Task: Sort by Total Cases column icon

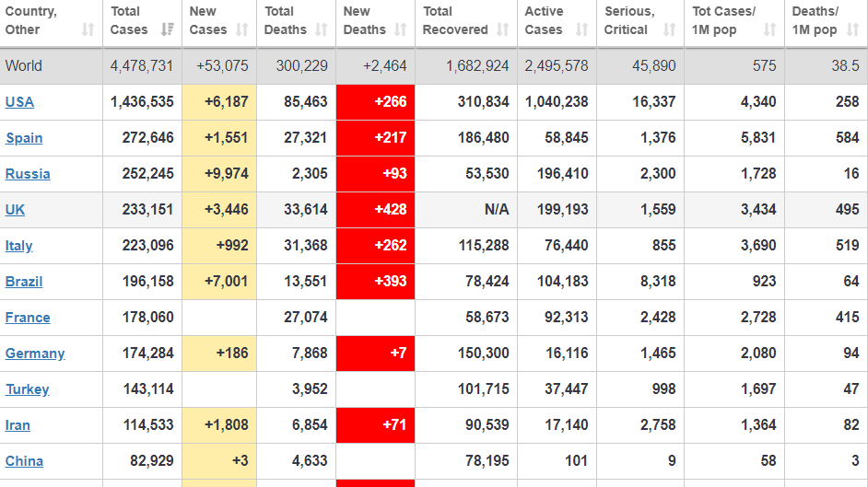Action: tap(167, 29)
